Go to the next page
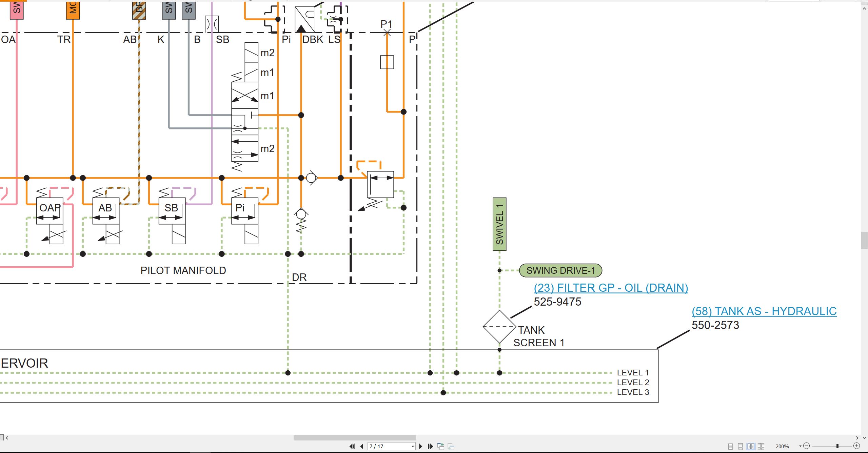This screenshot has width=868, height=453. (421, 446)
